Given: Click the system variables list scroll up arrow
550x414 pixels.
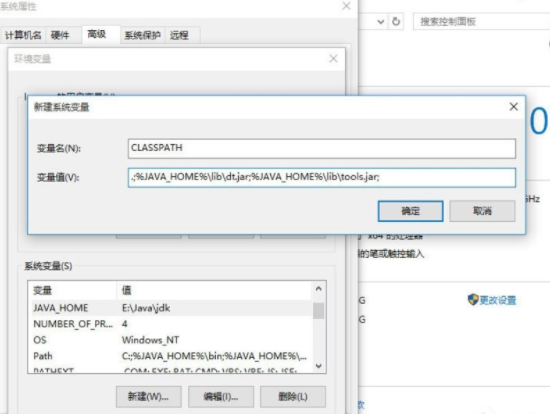Looking at the screenshot, I should point(318,289).
